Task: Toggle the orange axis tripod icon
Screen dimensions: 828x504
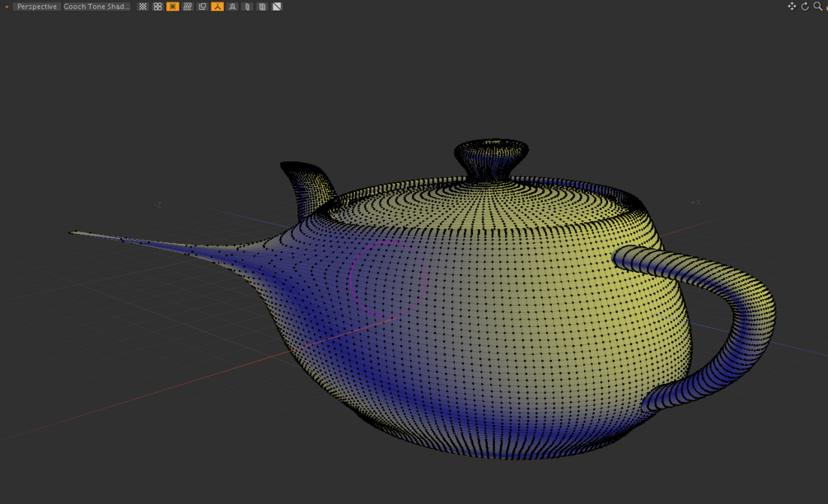Action: 217,7
